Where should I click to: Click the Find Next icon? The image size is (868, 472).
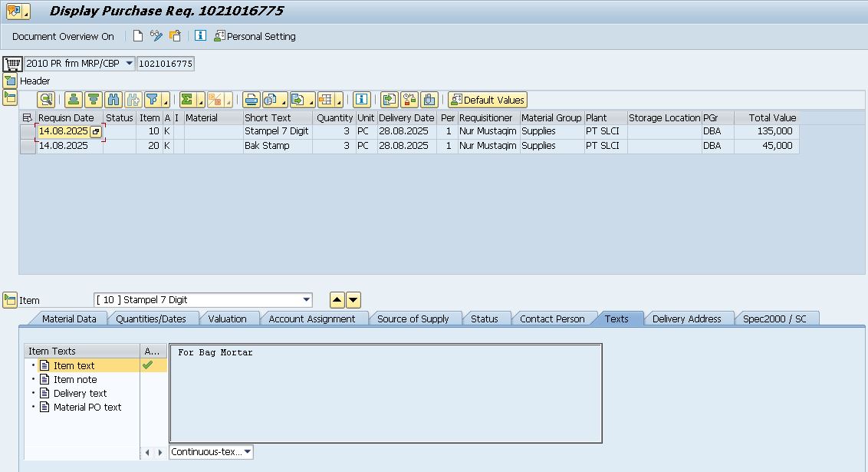click(x=133, y=100)
